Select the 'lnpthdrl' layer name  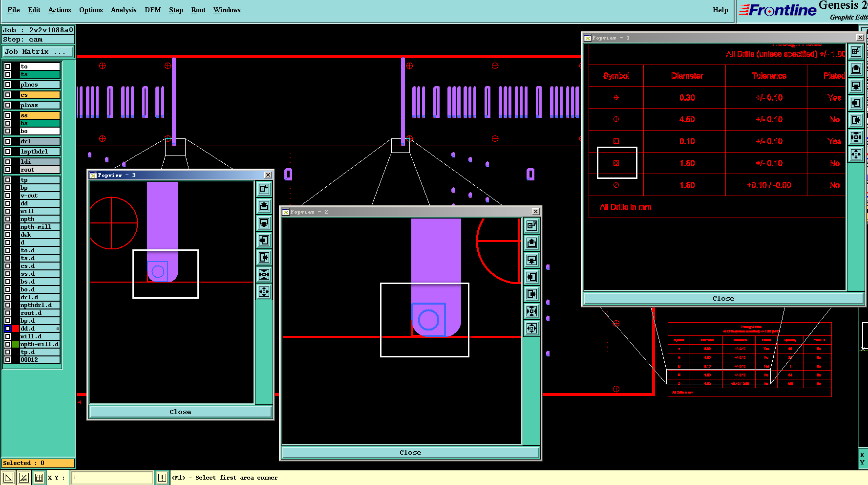[x=40, y=152]
